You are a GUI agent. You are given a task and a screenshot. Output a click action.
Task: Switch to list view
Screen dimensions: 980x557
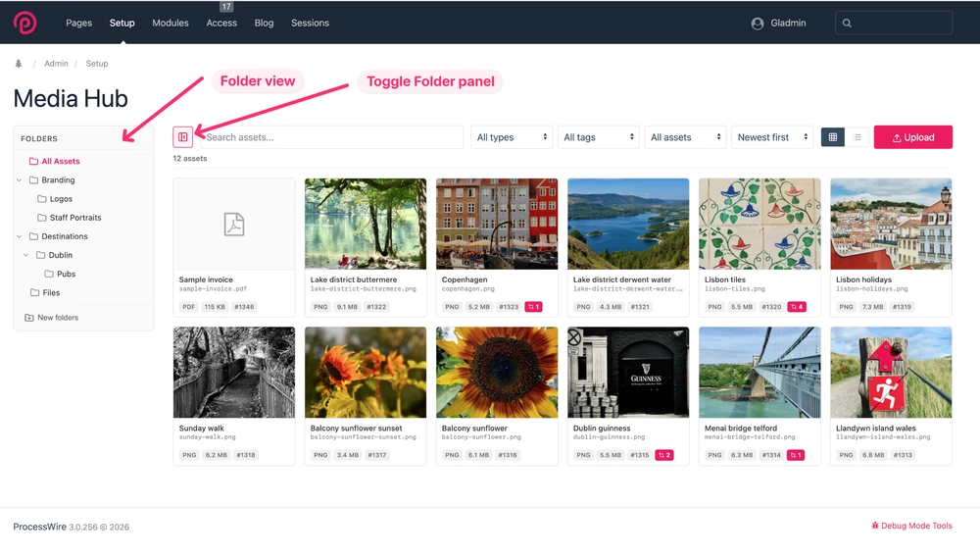click(x=857, y=137)
